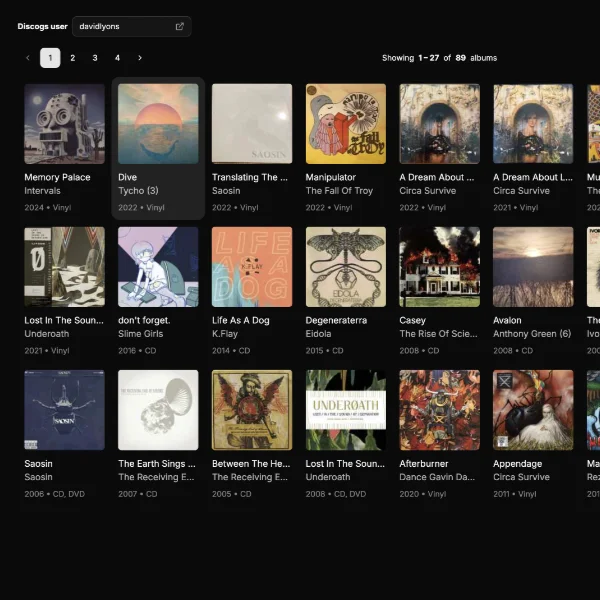The width and height of the screenshot is (600, 600).
Task: Open don't forget. cover by Slime Girls
Action: (x=158, y=267)
